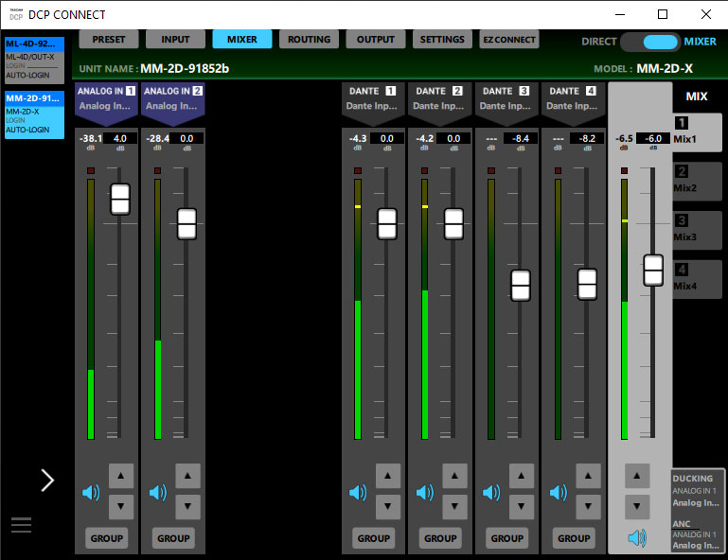Viewport: 728px width, 560px height.
Task: Mute the Analog In 2 channel speaker
Action: click(158, 492)
